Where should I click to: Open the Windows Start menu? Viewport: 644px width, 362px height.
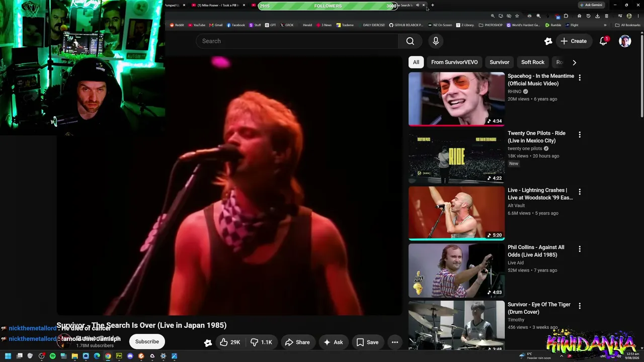8,356
